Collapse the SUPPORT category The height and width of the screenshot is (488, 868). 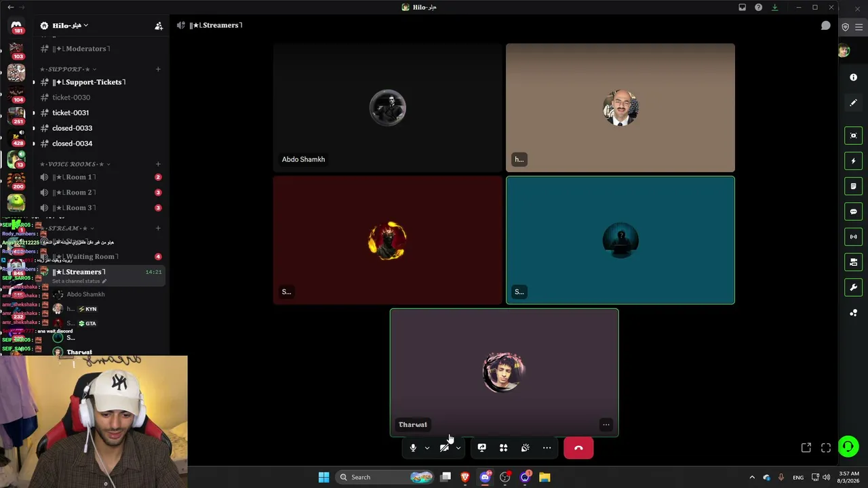(68, 69)
